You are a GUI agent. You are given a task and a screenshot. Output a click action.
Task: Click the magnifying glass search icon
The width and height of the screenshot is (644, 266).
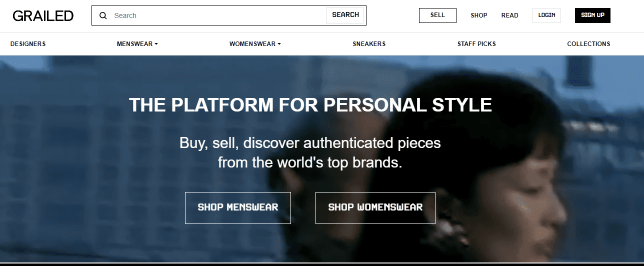coord(103,15)
